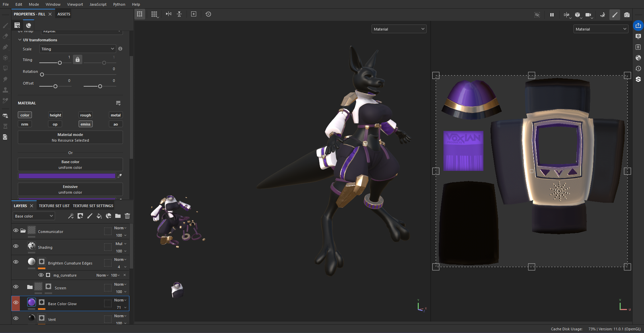Pause rendering with the pause icon
This screenshot has width=644, height=333.
point(552,14)
